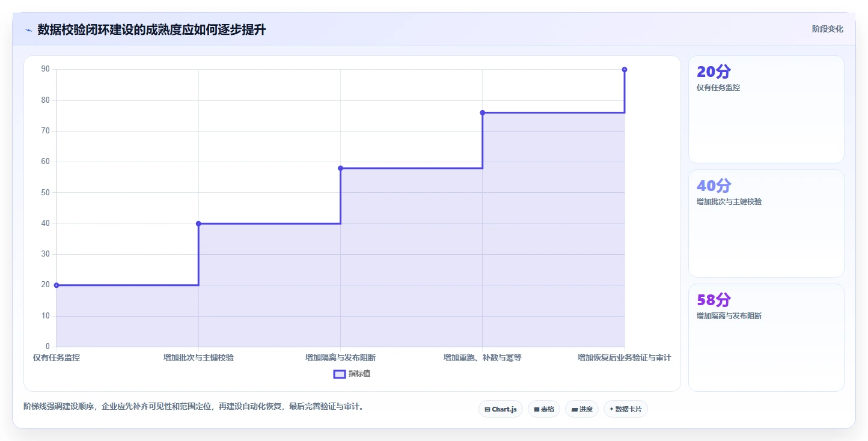Click the Chart.js tag pill
This screenshot has height=441, width=868.
pos(501,409)
